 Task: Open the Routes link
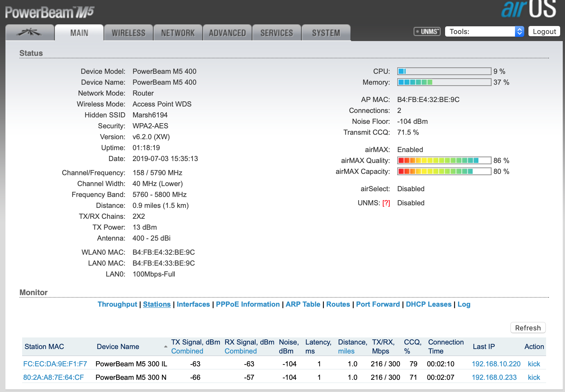click(338, 304)
